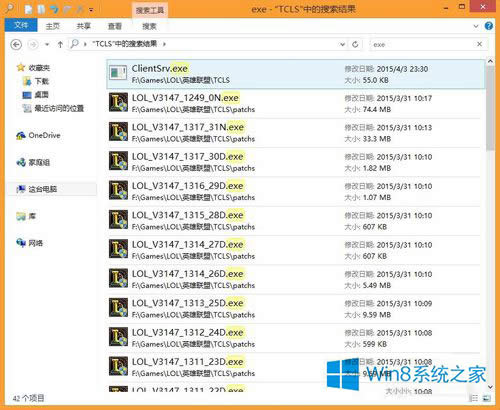
Task: Click the 收藏夹 favorites star
Action: (21, 68)
